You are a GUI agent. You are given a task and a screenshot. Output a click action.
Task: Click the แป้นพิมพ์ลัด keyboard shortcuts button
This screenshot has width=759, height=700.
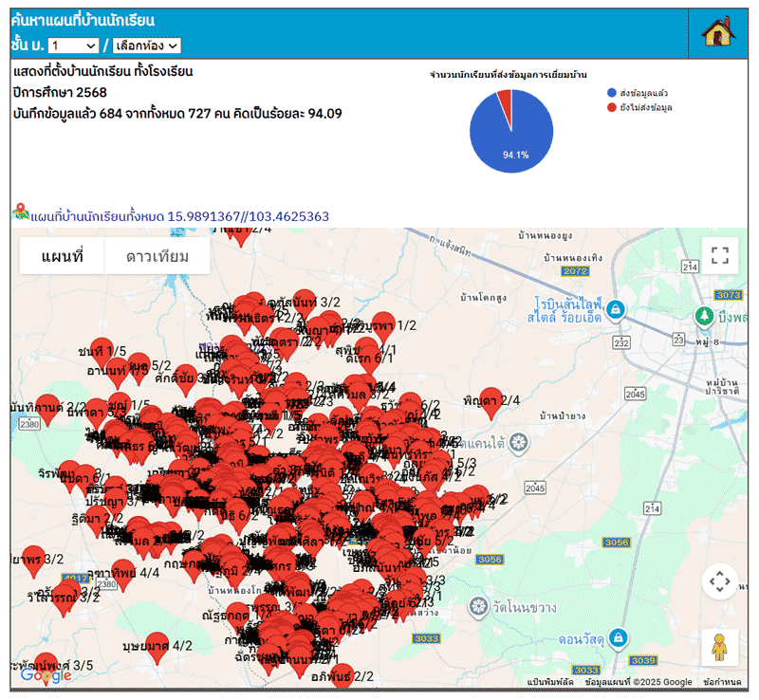[550, 682]
